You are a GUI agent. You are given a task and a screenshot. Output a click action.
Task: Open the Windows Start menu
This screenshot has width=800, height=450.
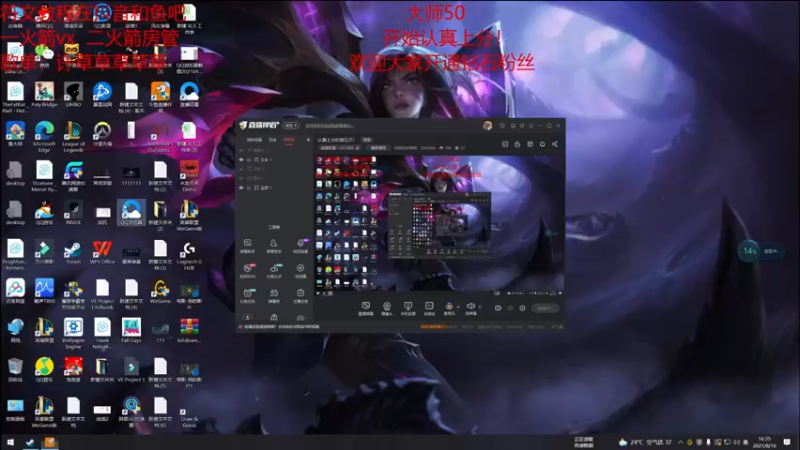pyautogui.click(x=10, y=442)
